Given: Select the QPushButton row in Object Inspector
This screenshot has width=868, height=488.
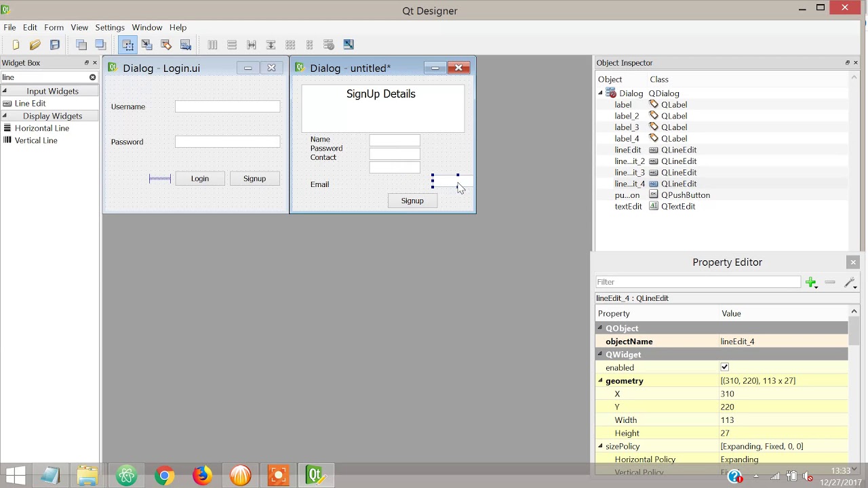Looking at the screenshot, I should [x=722, y=195].
